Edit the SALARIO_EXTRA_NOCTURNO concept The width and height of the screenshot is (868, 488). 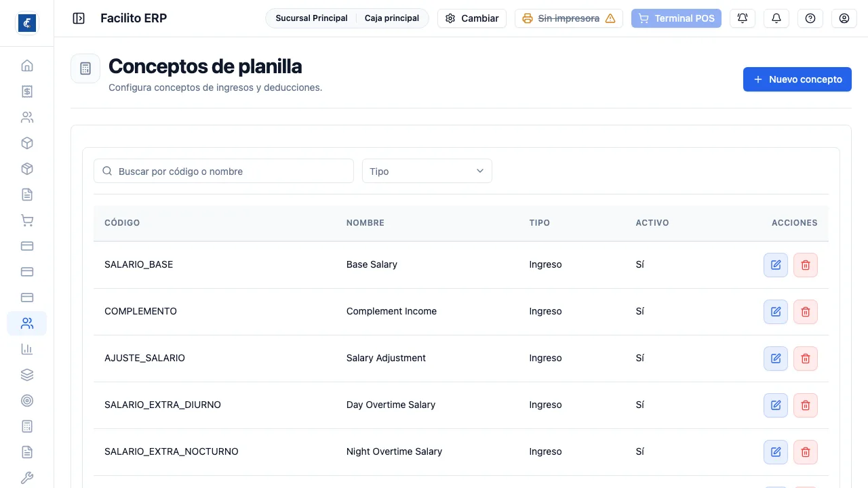(x=776, y=452)
